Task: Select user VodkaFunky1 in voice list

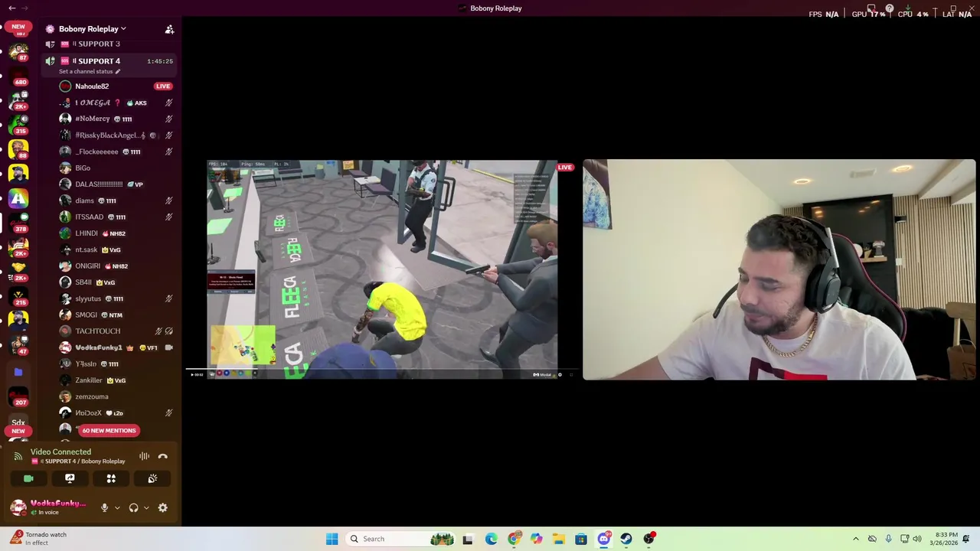Action: pyautogui.click(x=115, y=347)
